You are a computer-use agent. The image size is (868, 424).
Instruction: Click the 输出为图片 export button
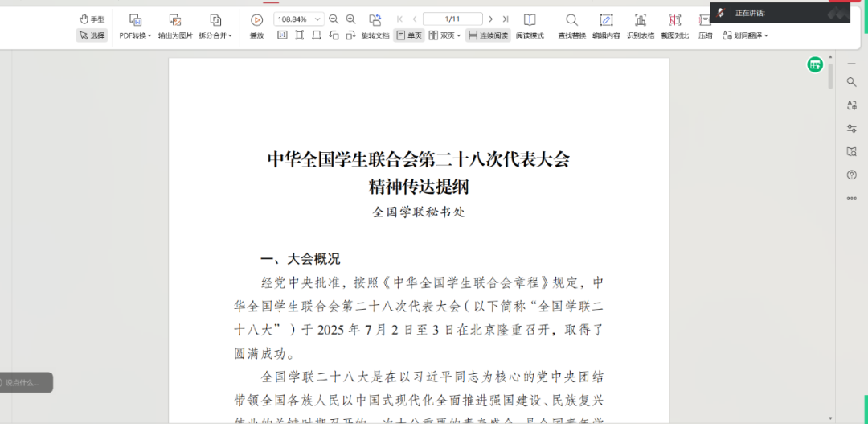[x=174, y=25]
